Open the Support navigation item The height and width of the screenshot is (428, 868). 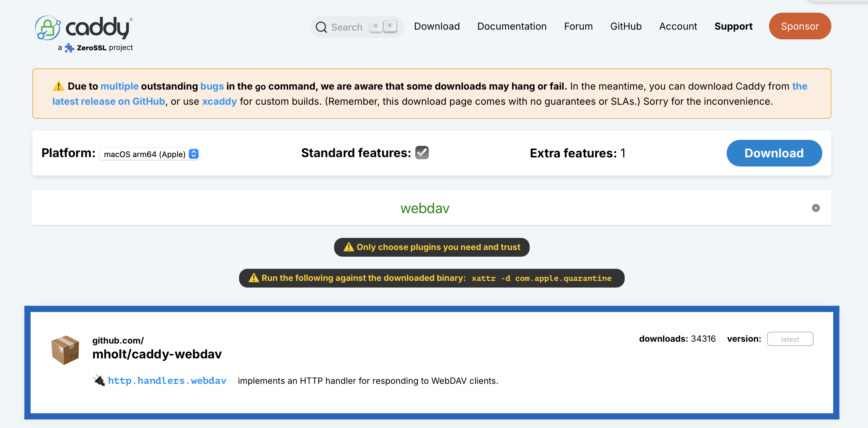[733, 26]
